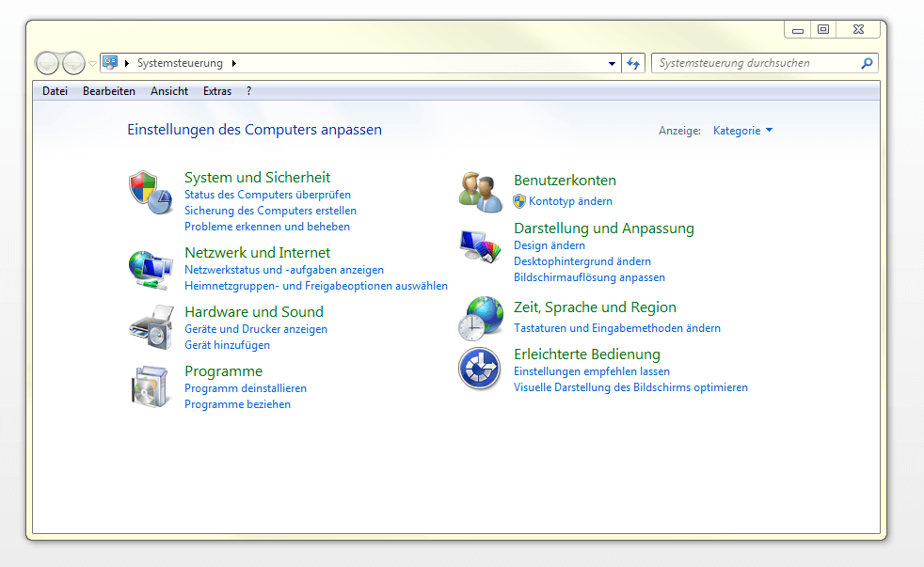Go back with the navigation arrow
This screenshot has width=924, height=567.
click(x=47, y=63)
